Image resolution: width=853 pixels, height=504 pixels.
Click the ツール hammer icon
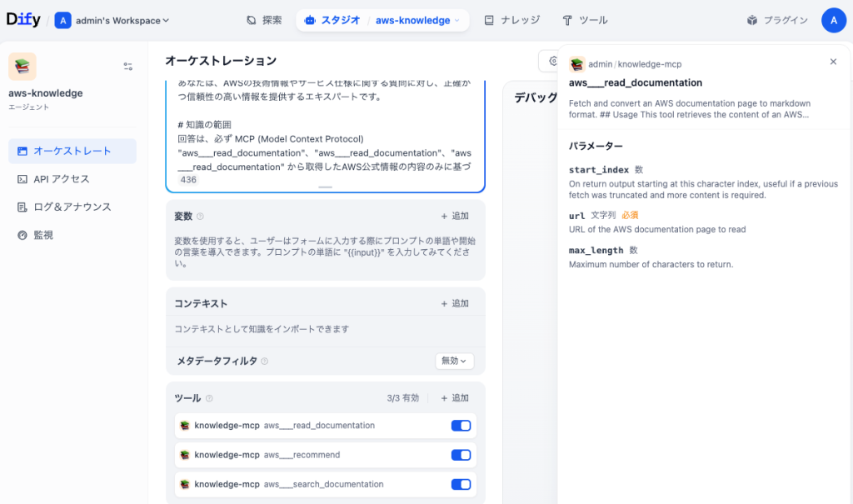567,20
